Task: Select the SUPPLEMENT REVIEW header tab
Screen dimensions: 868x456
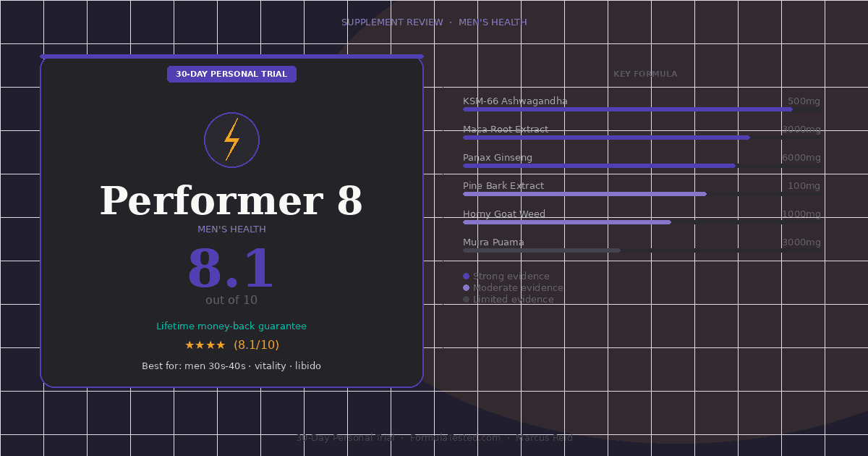Action: [392, 22]
